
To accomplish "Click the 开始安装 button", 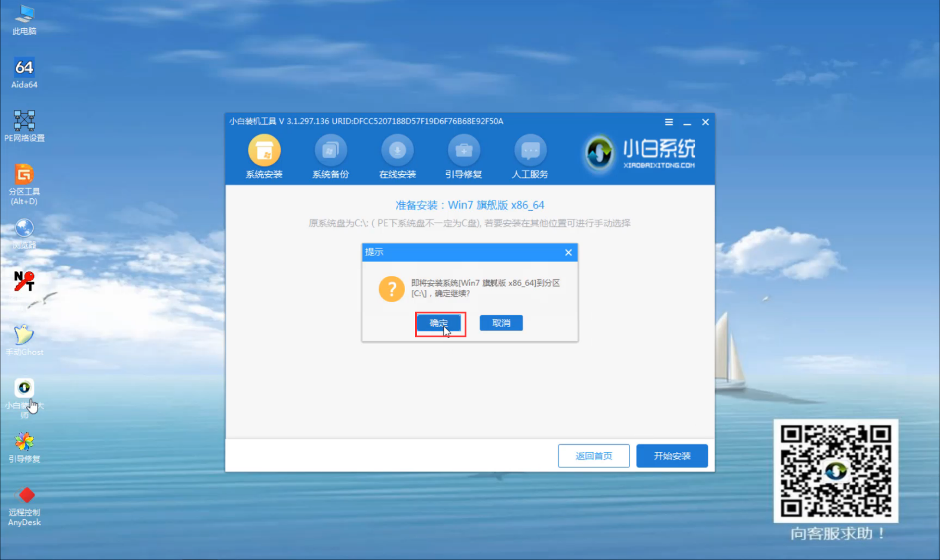I will click(672, 456).
